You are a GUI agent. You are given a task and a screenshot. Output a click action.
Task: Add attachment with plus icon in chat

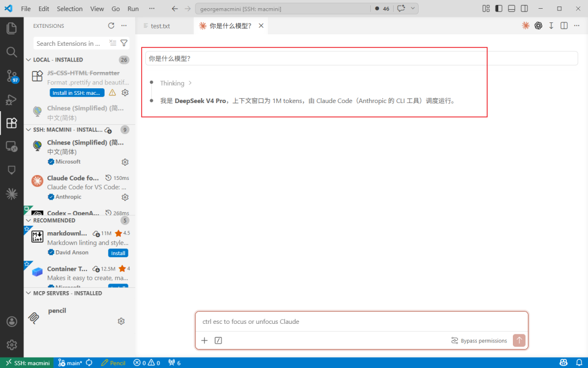(204, 340)
